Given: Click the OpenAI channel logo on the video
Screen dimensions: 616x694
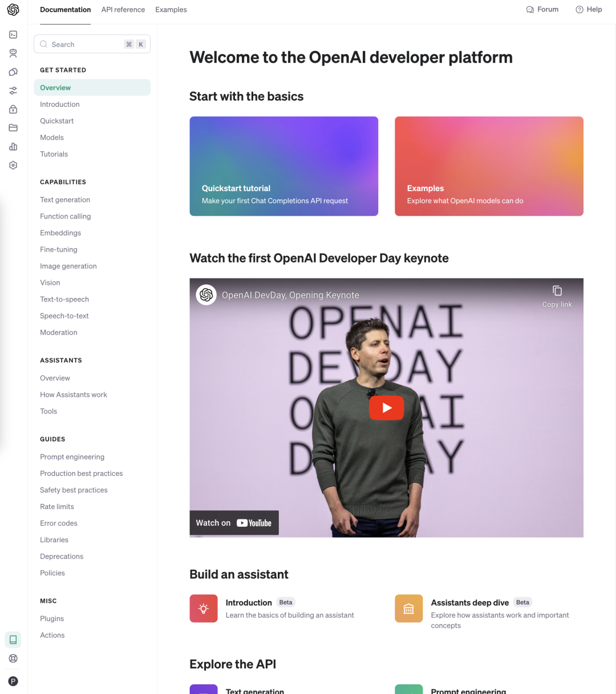Looking at the screenshot, I should (x=206, y=295).
